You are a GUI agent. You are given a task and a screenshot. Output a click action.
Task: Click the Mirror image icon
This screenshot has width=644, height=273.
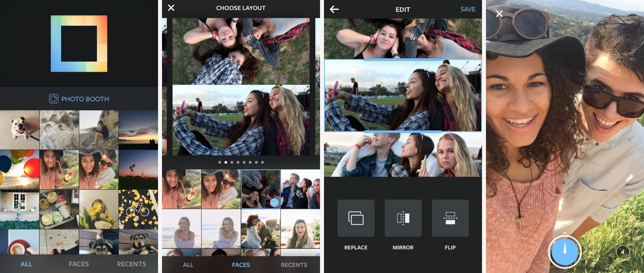tap(403, 218)
